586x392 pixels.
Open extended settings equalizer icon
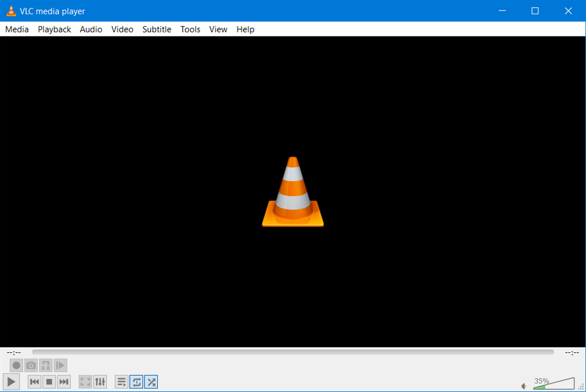coord(100,381)
